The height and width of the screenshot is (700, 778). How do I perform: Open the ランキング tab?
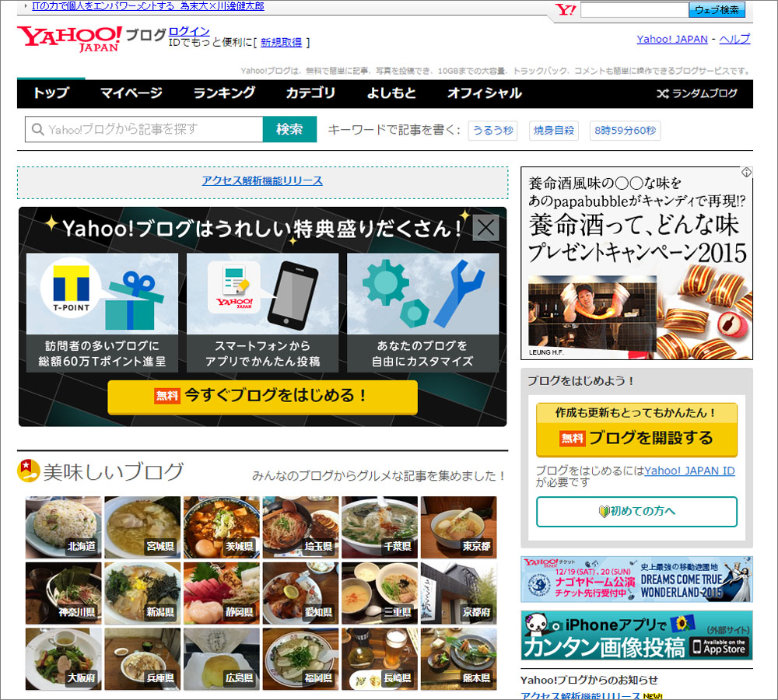click(224, 93)
